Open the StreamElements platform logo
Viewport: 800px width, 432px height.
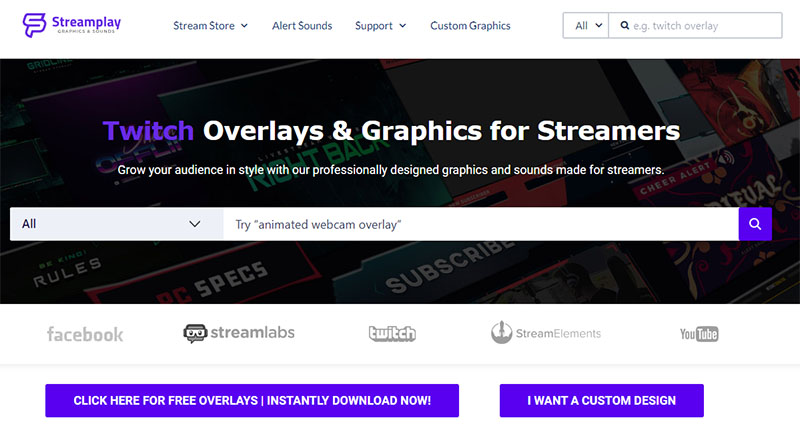(546, 333)
